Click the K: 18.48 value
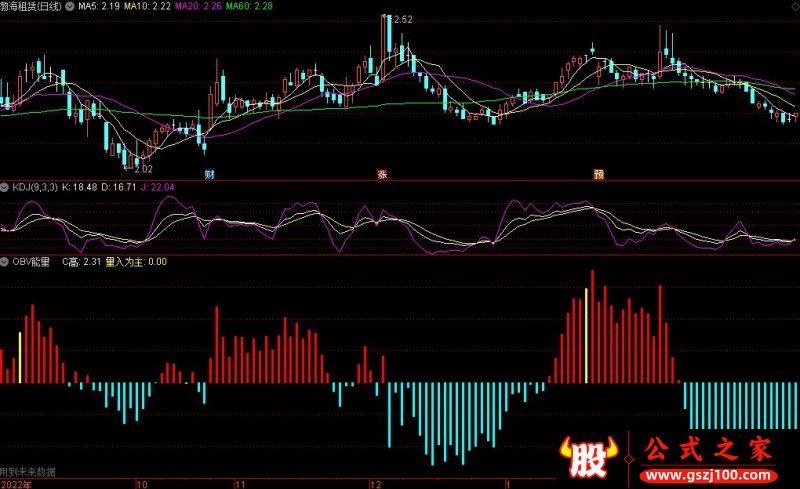Image resolution: width=800 pixels, height=489 pixels. 80,187
